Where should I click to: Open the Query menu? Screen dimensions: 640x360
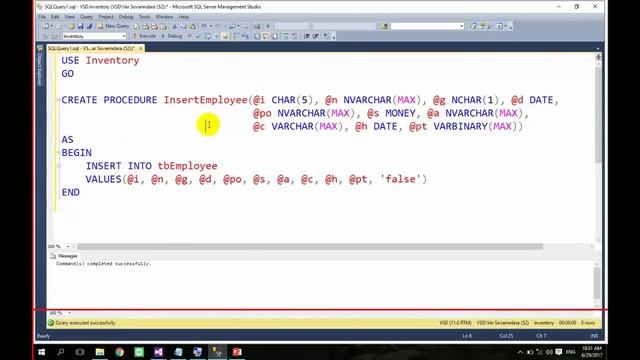[x=87, y=17]
